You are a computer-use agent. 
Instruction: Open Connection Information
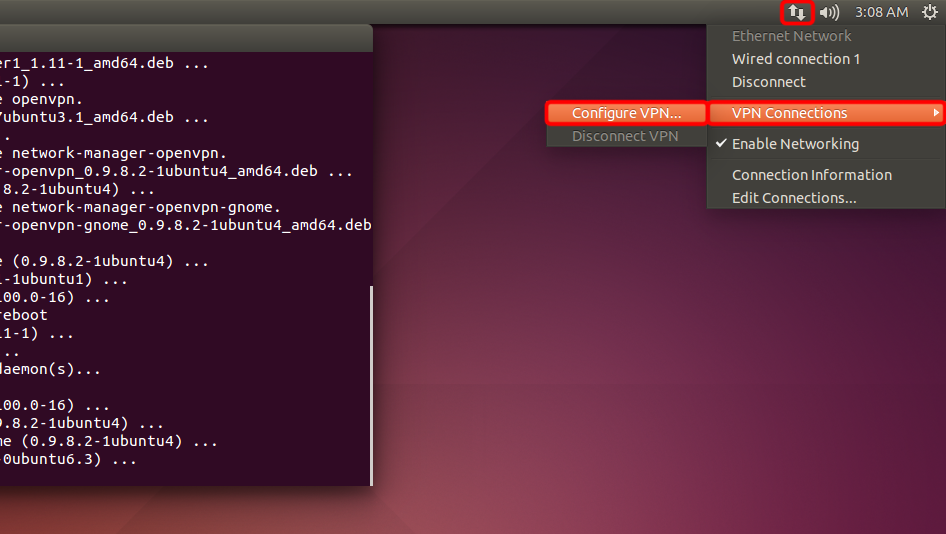point(811,175)
